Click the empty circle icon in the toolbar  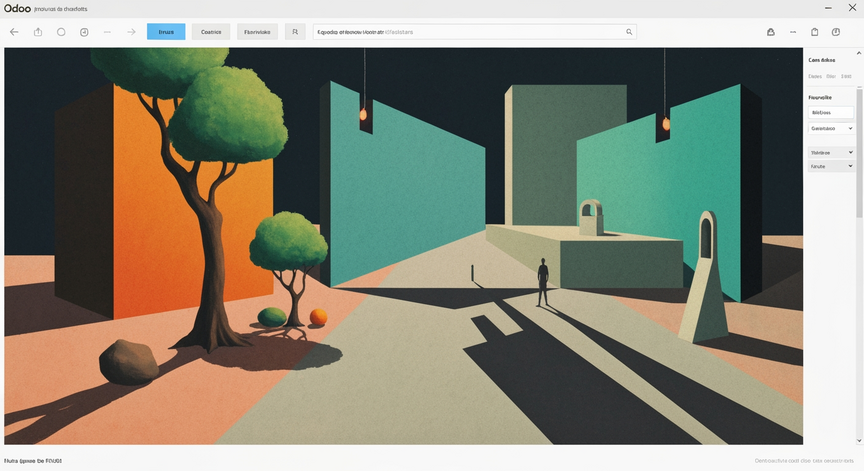pyautogui.click(x=61, y=32)
